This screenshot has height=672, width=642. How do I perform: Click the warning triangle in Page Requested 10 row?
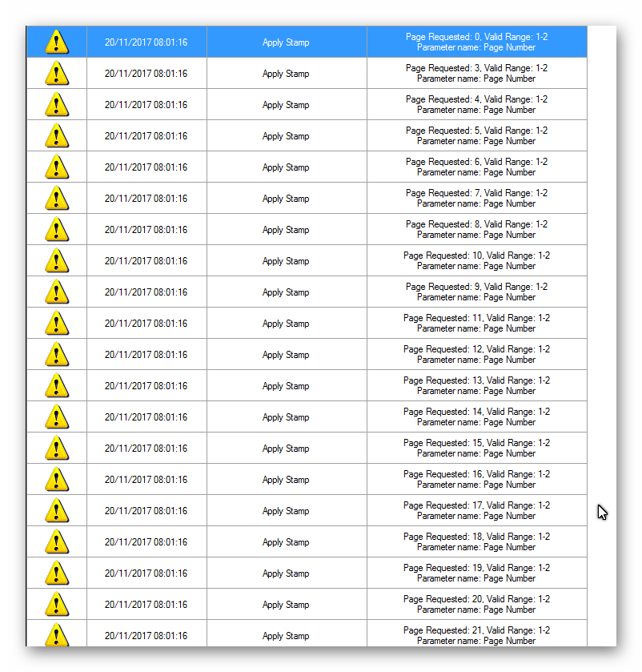pos(56,260)
